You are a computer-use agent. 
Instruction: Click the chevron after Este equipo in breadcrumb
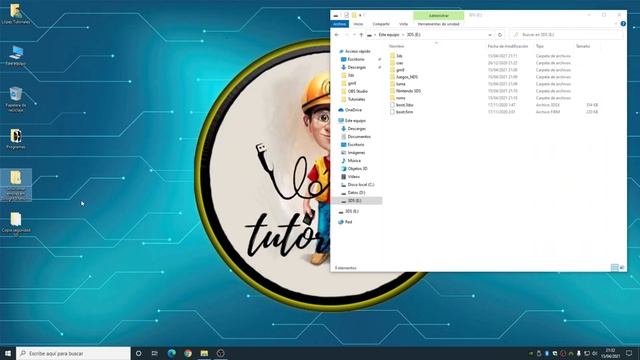point(403,35)
